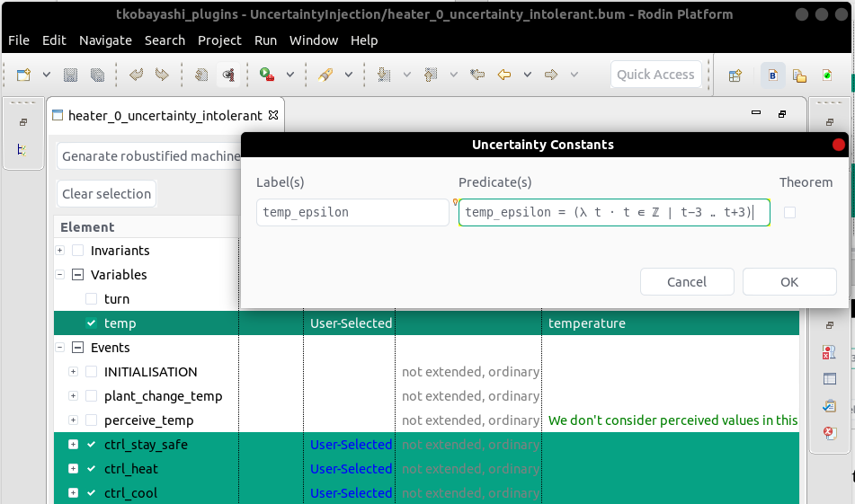This screenshot has height=504, width=855.
Task: Open the Run menu
Action: [x=265, y=40]
